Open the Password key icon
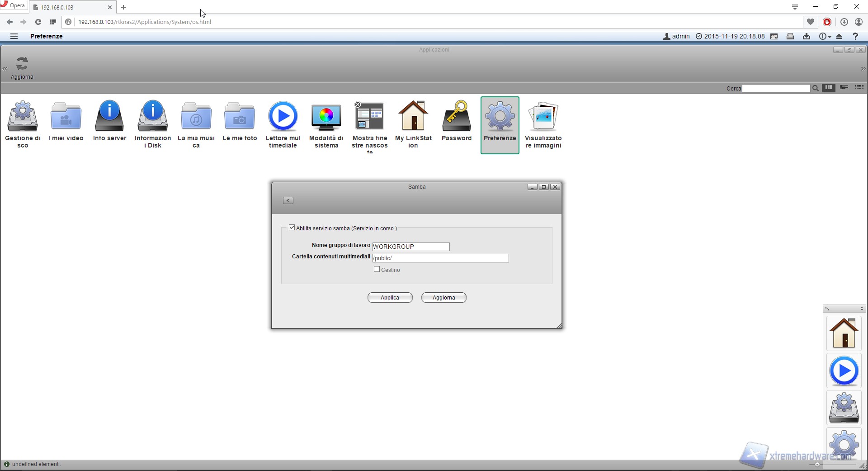The width and height of the screenshot is (868, 471). 456,117
